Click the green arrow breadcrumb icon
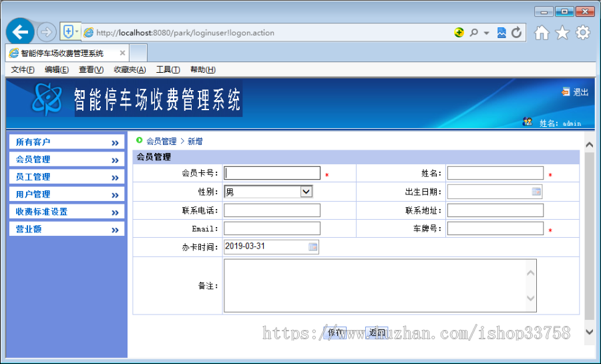 click(140, 140)
